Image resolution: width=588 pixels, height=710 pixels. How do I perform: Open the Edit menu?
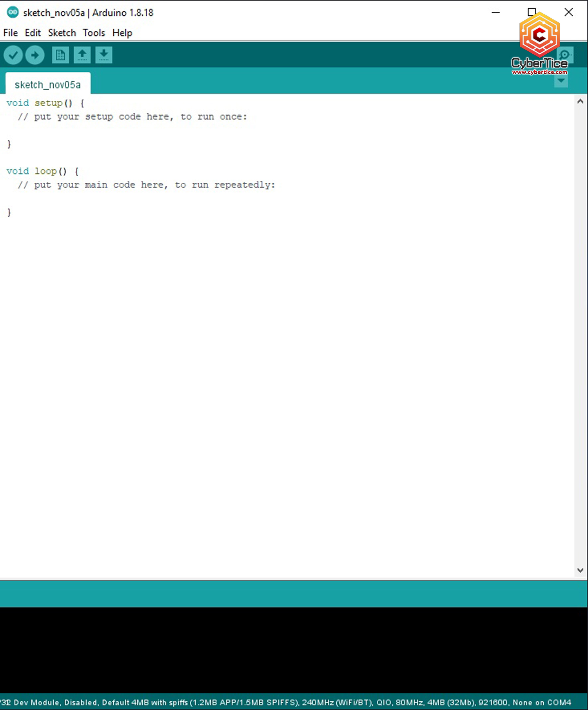pyautogui.click(x=33, y=33)
